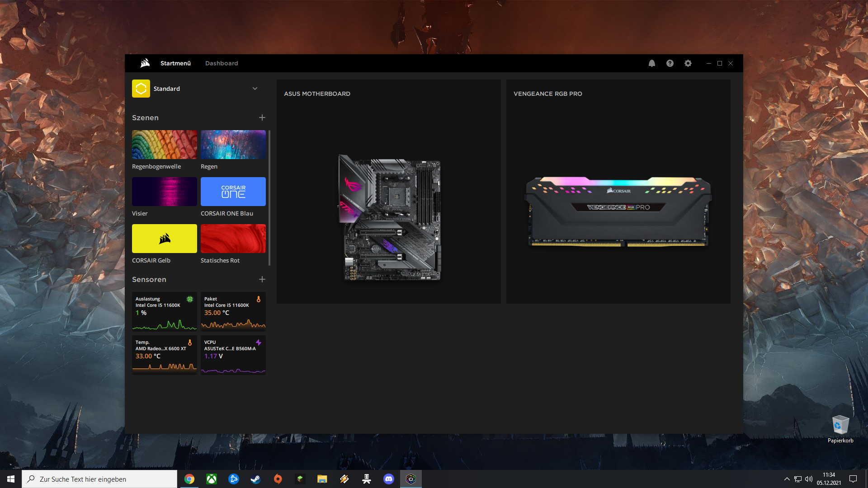Open Steam from the taskbar
This screenshot has height=488, width=868.
tap(255, 479)
